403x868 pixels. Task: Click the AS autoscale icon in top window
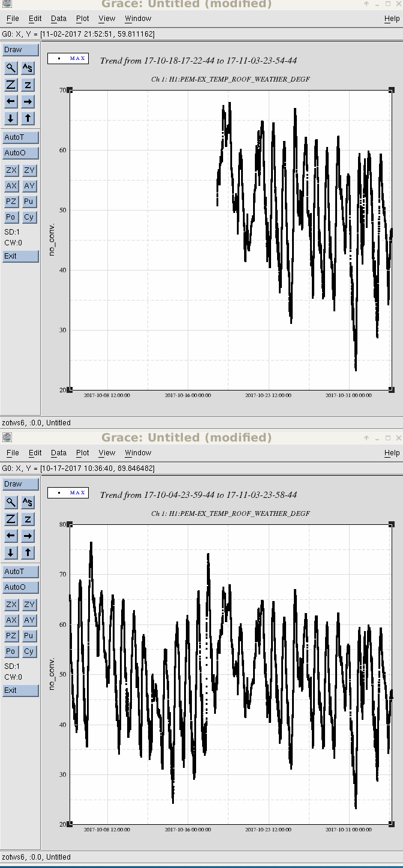(28, 68)
